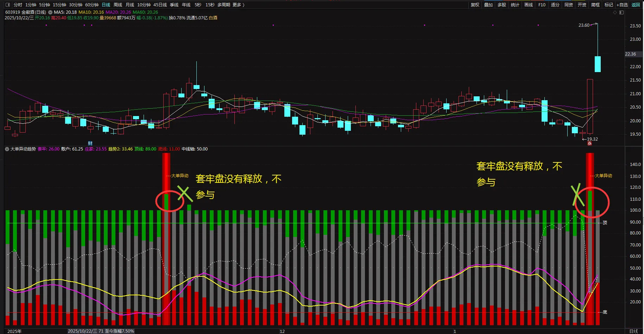Click the 标记 mark button
The width and height of the screenshot is (644, 334).
[x=609, y=5]
